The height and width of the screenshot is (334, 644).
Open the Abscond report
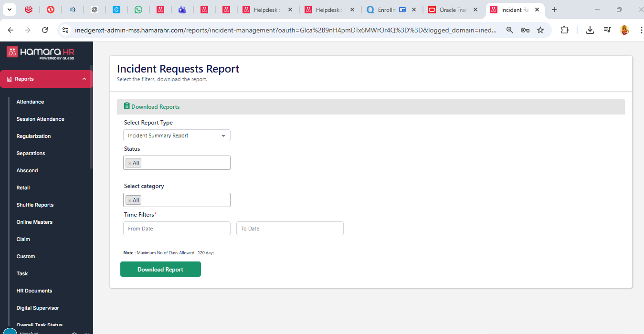tap(27, 170)
